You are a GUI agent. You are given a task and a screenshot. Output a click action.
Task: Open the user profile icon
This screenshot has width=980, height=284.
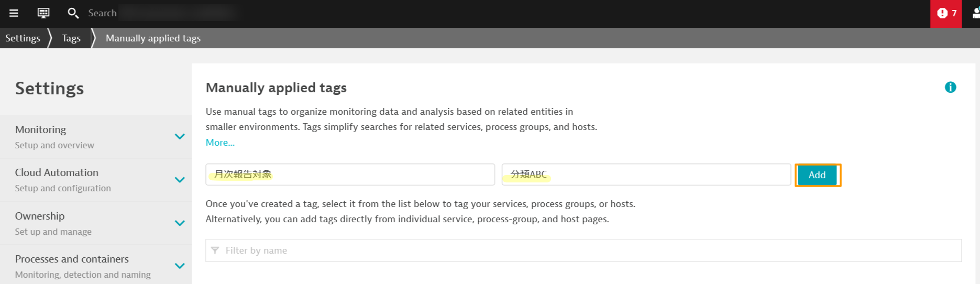click(975, 14)
